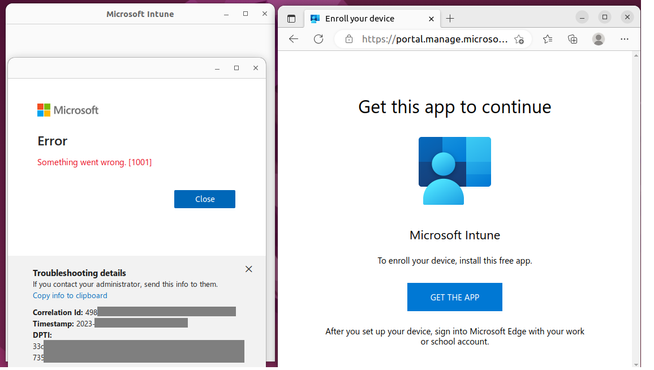The height and width of the screenshot is (370, 654).
Task: Close the Edge browser window
Action: click(627, 17)
